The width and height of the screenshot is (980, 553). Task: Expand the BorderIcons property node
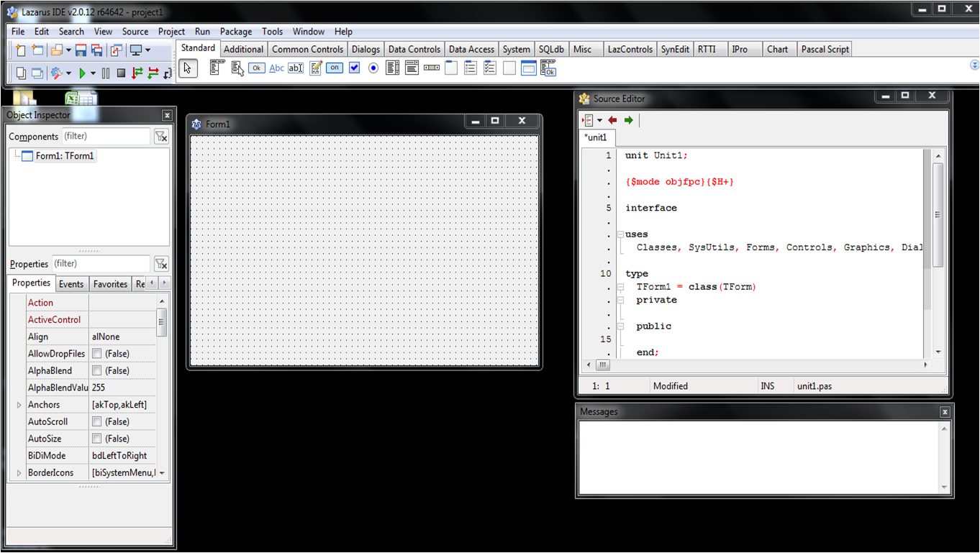pos(19,473)
